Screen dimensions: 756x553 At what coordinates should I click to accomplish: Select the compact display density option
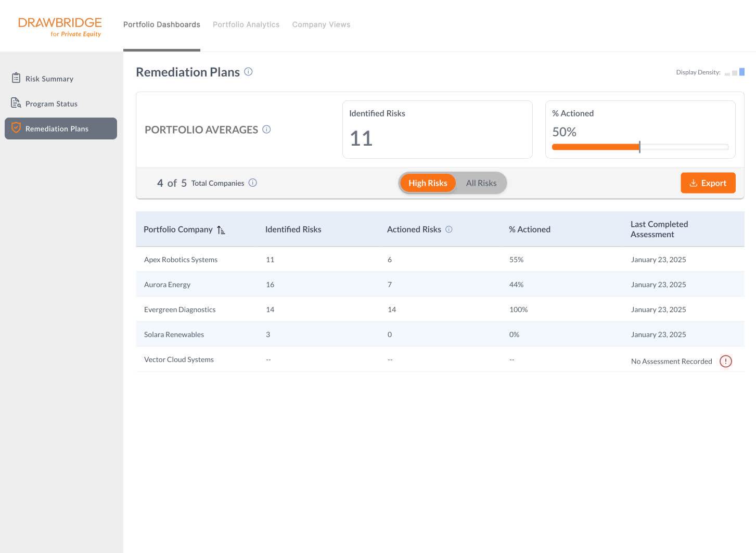tap(727, 74)
